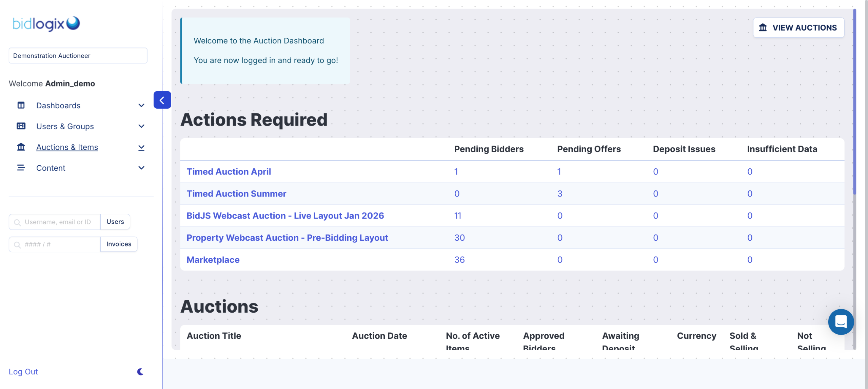Click the bidlogix logo
Screen dimensions: 868x389
point(46,24)
